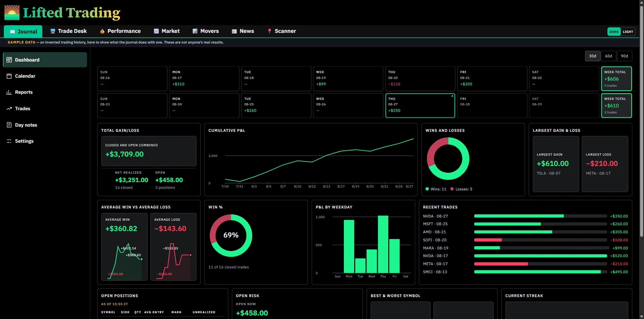Click the Reports bar chart icon
Screen dimensions: 644x319
9,92
